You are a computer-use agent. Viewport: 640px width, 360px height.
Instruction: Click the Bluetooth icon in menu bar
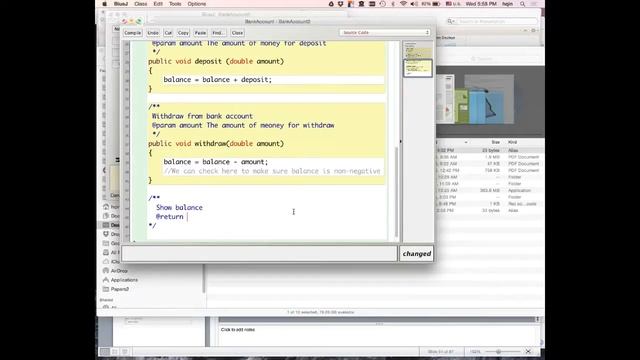pos(393,4)
